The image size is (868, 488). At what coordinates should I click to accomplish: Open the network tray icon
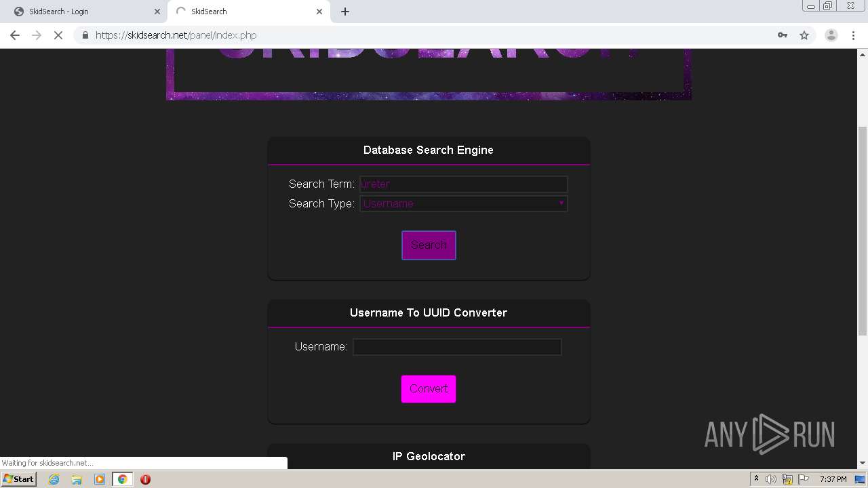tap(787, 479)
